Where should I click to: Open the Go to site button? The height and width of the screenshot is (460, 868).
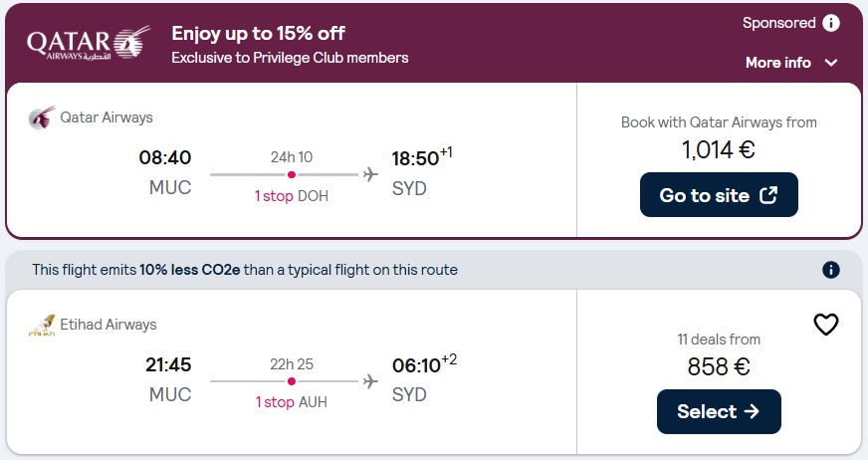(x=719, y=195)
